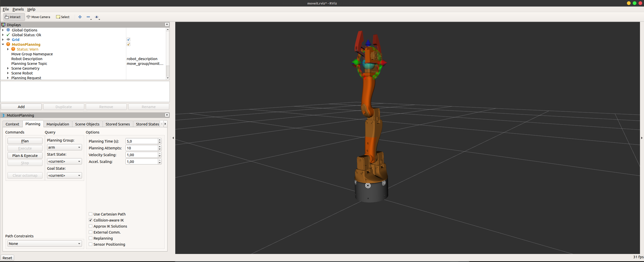Close the MotionPlanning panel
The image size is (644, 262).
pyautogui.click(x=167, y=115)
